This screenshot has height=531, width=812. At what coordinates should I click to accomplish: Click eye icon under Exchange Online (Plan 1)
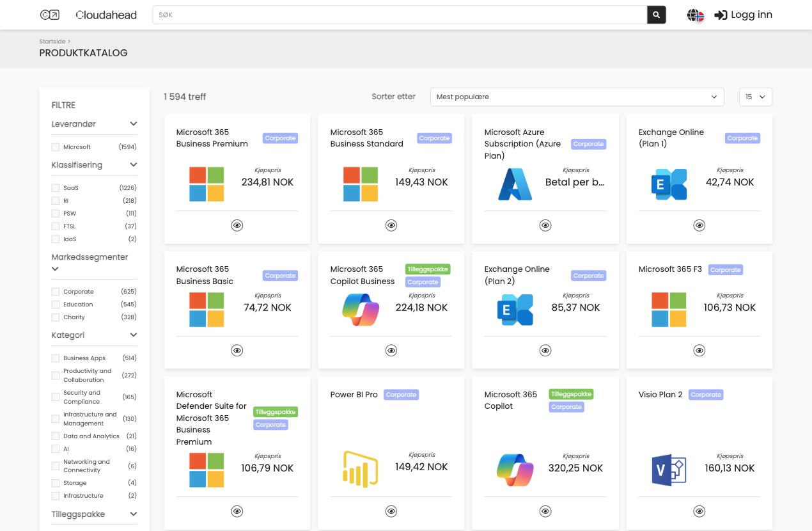[699, 225]
